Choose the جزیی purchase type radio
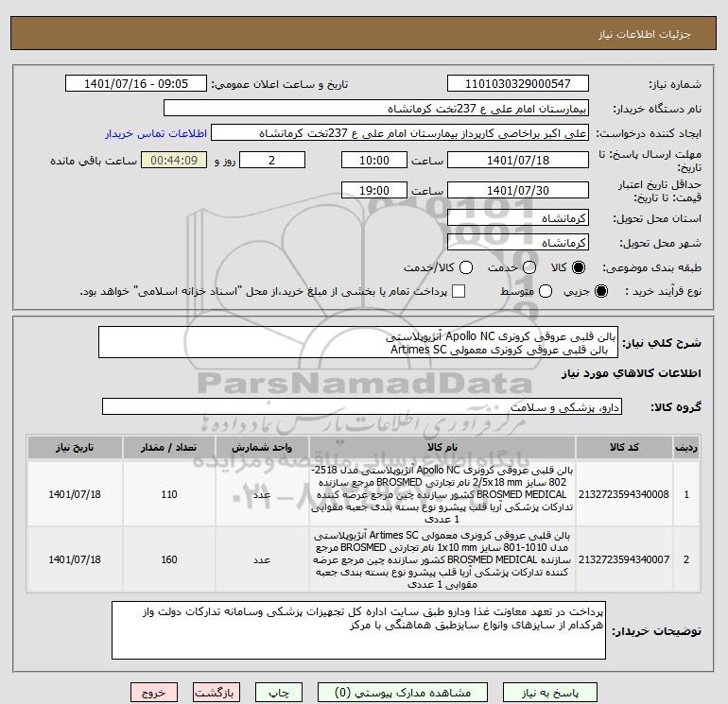The image size is (728, 704). (600, 291)
